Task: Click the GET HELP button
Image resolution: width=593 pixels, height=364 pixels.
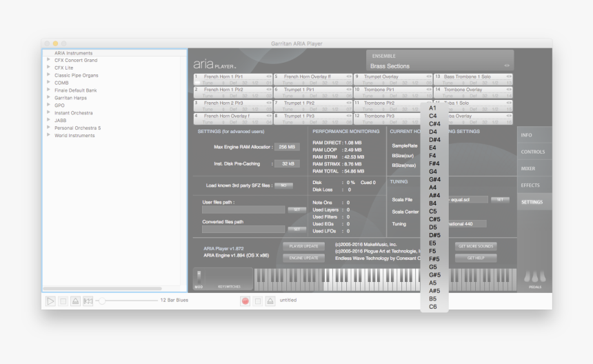Action: (x=476, y=258)
